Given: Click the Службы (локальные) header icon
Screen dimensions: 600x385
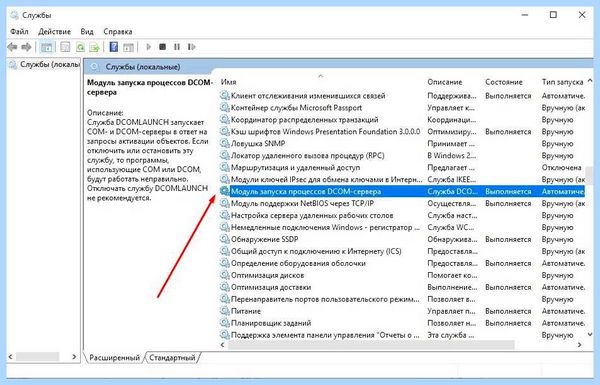Looking at the screenshot, I should pyautogui.click(x=94, y=67).
